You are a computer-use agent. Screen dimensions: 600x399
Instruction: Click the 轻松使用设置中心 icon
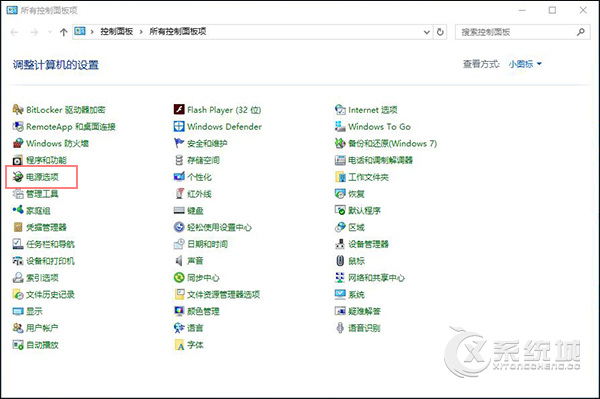pyautogui.click(x=179, y=227)
